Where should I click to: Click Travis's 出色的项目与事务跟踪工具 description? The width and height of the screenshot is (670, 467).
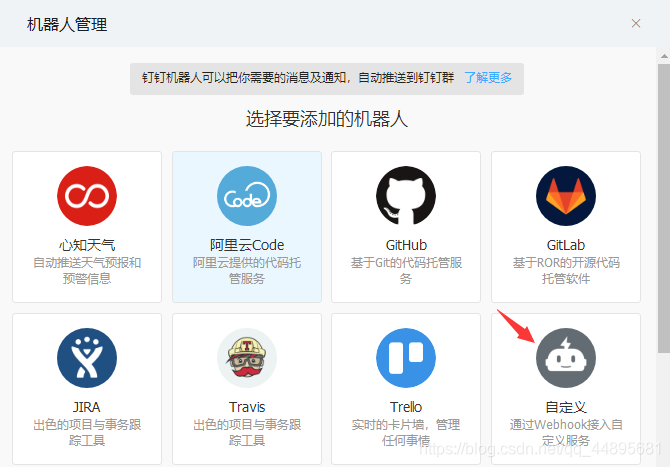pos(247,432)
